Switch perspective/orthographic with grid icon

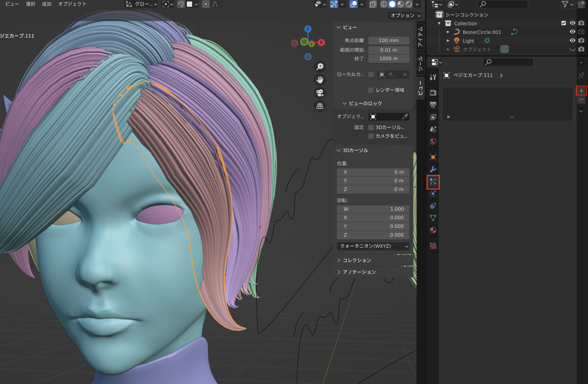pos(319,106)
